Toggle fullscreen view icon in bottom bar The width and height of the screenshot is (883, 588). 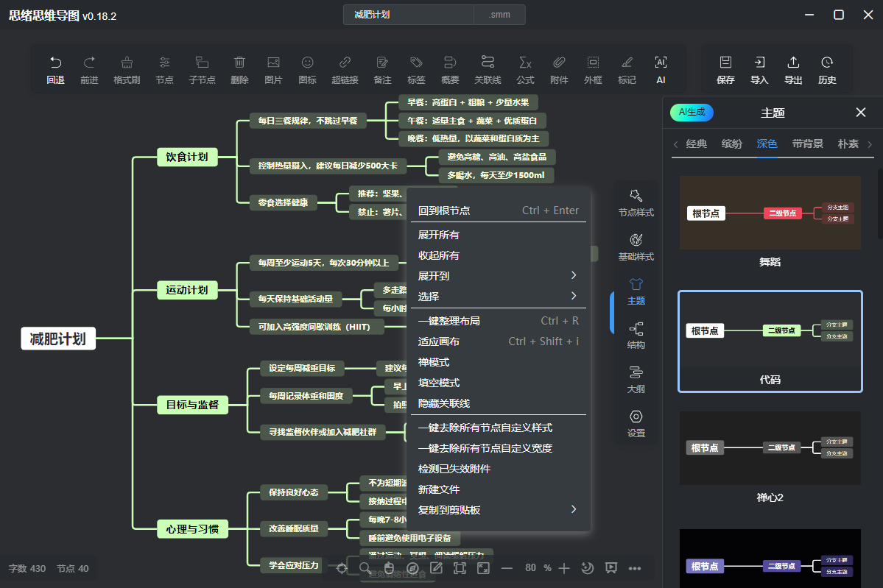(x=483, y=568)
